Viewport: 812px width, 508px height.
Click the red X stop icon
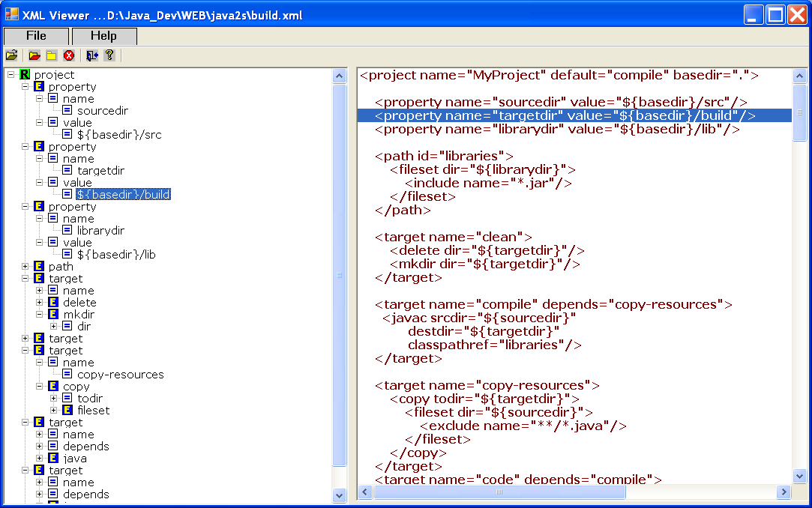[x=69, y=55]
